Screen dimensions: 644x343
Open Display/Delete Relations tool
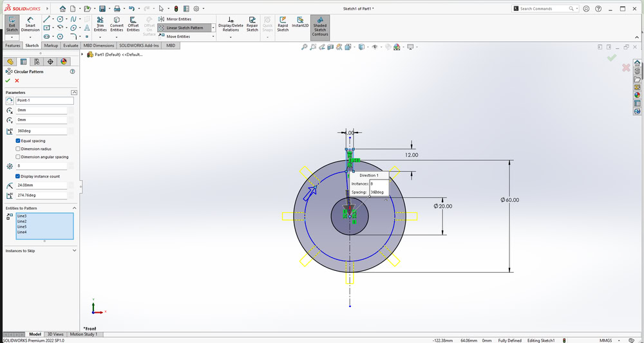tap(231, 24)
